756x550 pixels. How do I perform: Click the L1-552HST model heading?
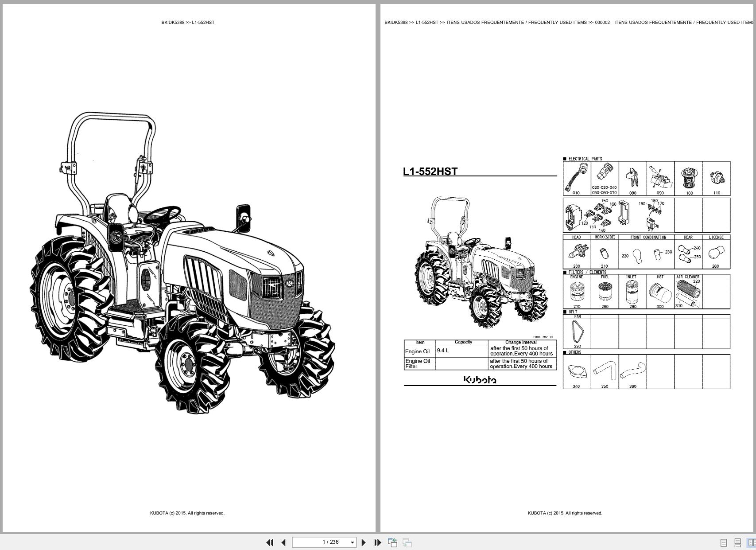(430, 172)
